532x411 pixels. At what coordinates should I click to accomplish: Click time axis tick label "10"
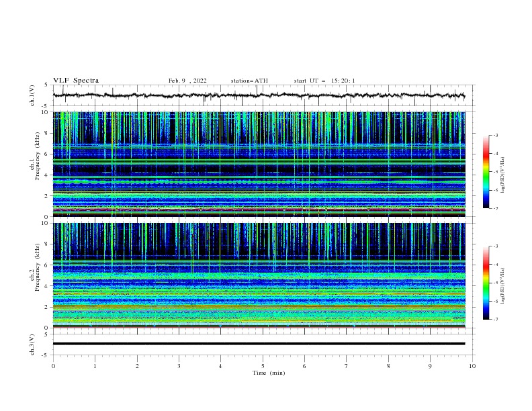[x=472, y=366]
